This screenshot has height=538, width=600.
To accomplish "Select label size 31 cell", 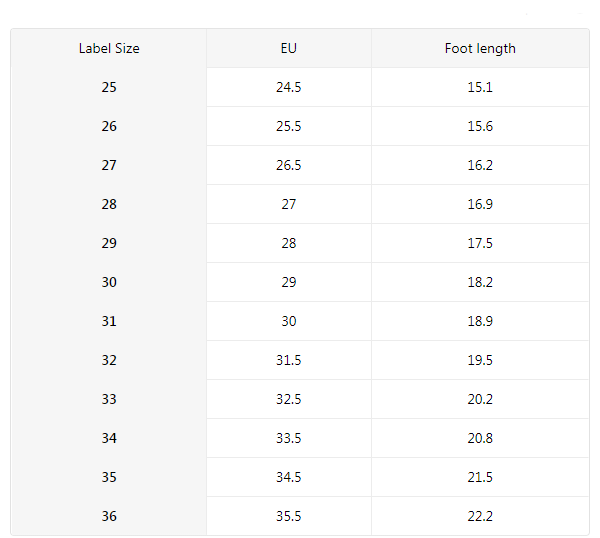I will coord(109,321).
